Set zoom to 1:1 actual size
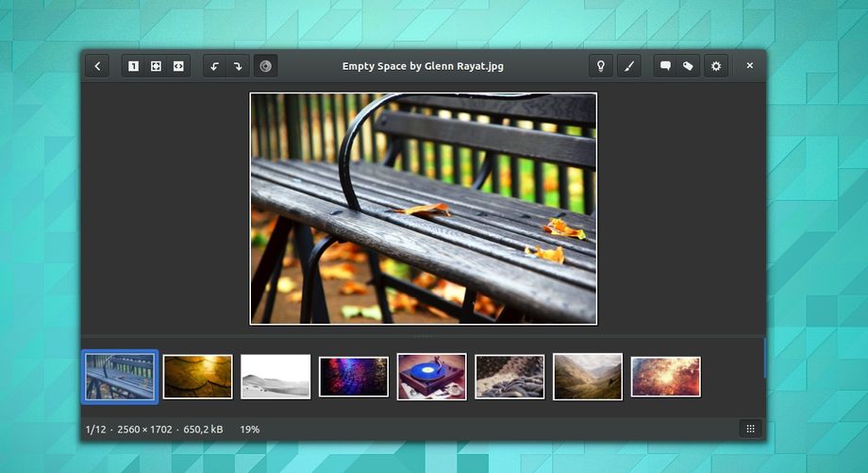Viewport: 868px width, 473px height. coord(133,66)
